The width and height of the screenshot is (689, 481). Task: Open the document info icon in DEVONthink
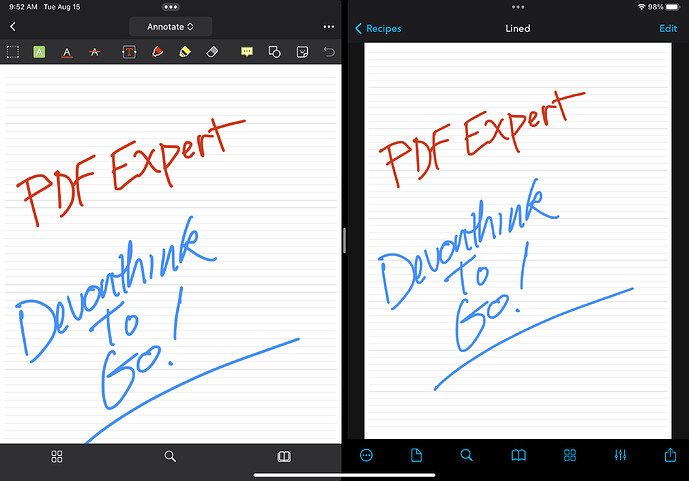click(416, 455)
